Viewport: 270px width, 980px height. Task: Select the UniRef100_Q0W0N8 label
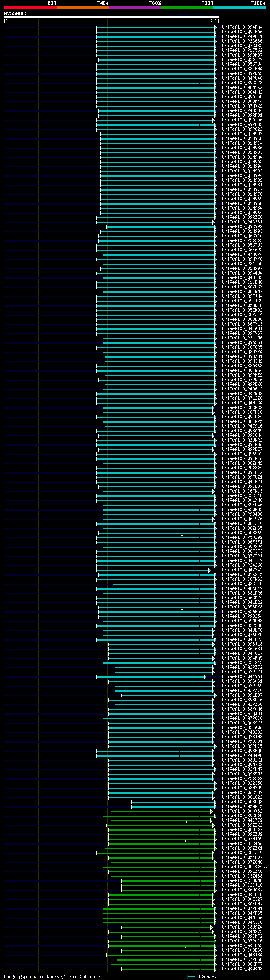coord(242,969)
